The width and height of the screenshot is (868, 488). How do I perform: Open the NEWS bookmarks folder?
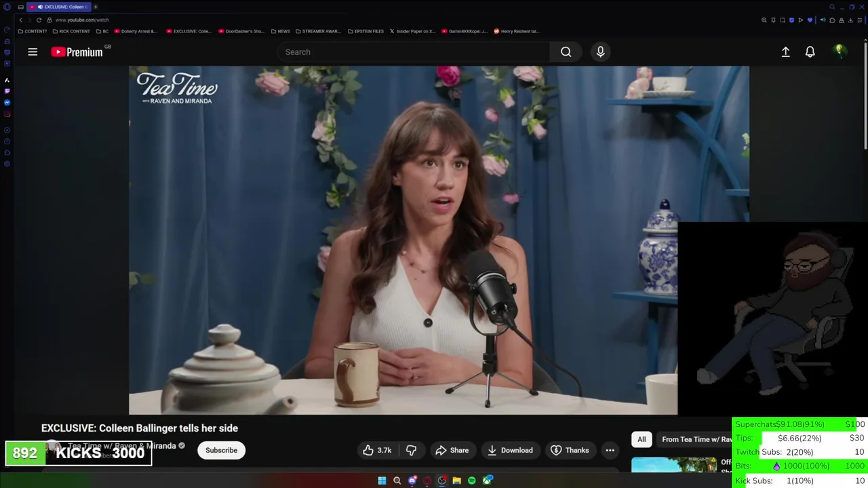tap(280, 31)
